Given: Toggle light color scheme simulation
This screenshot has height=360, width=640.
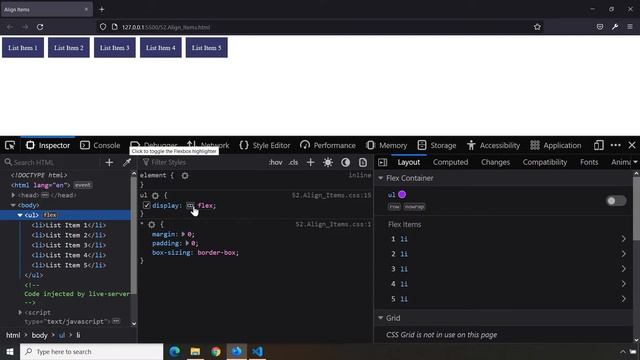Looking at the screenshot, I should pos(328,162).
